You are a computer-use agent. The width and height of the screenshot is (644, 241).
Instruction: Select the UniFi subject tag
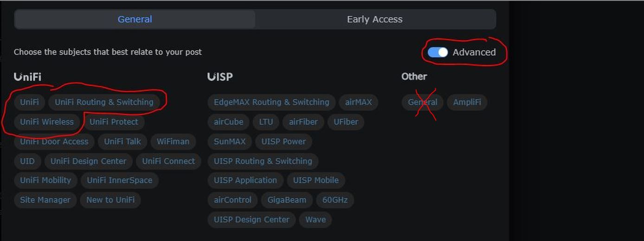point(29,102)
